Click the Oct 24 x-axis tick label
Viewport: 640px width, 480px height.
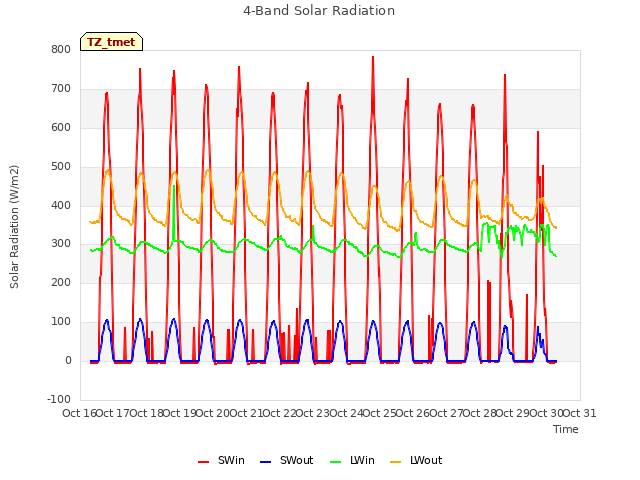(x=346, y=413)
